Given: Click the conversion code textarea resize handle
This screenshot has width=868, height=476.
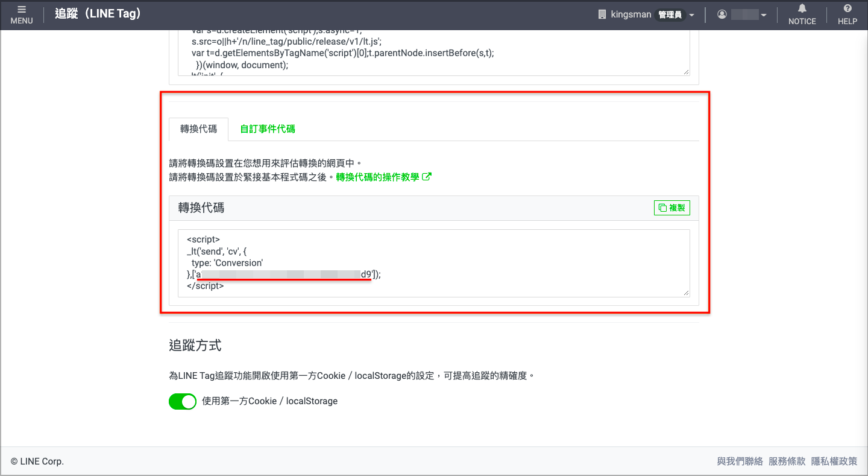Looking at the screenshot, I should (686, 293).
